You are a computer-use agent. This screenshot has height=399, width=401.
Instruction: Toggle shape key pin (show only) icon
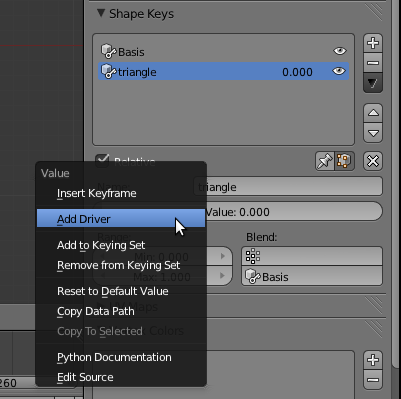(325, 161)
